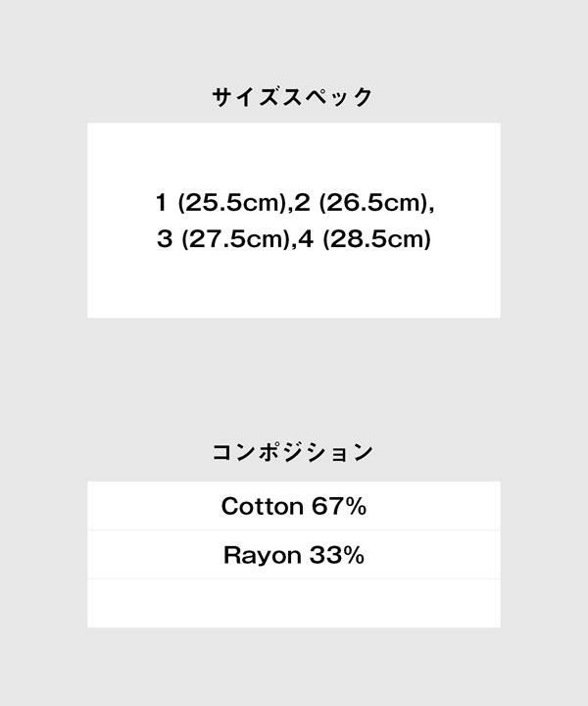Select size 3 (27.5cm) text
588x706 pixels.
click(221, 238)
